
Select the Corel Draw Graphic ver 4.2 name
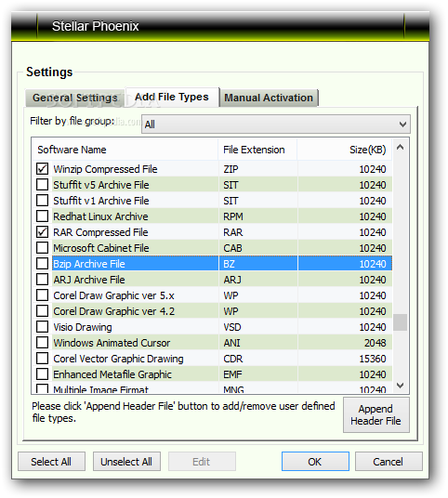point(113,311)
